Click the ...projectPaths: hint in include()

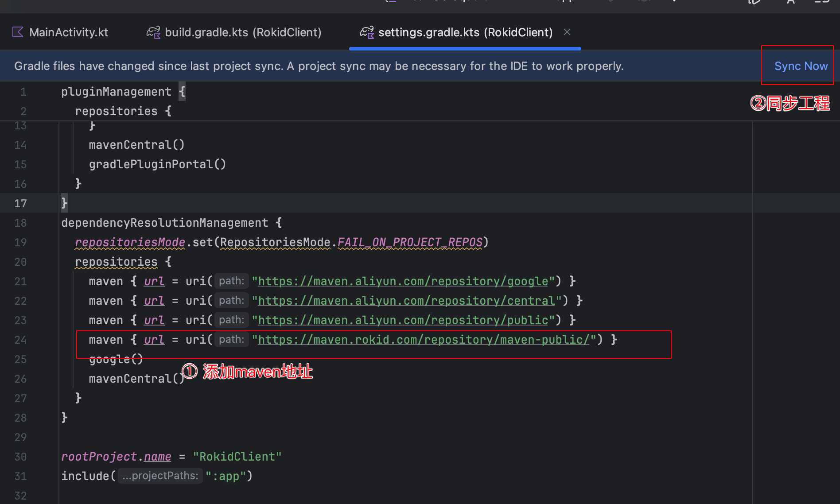[160, 476]
